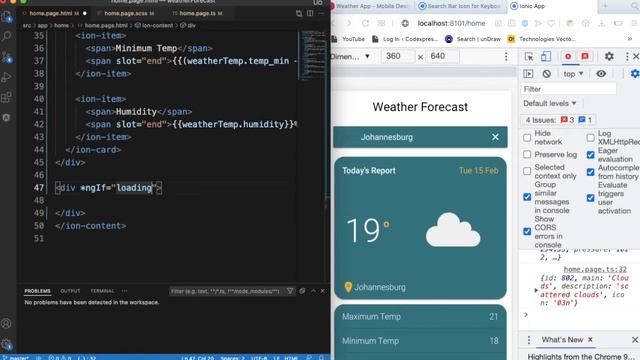This screenshot has height=360, width=640.
Task: Open the Explorer view in VS Code sidebar
Action: point(7,17)
